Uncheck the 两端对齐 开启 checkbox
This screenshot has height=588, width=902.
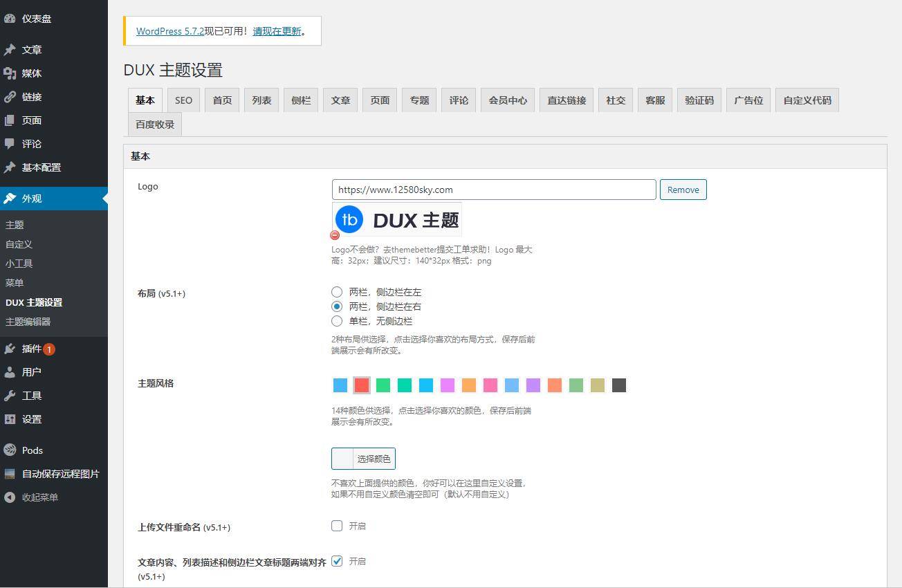pyautogui.click(x=337, y=561)
